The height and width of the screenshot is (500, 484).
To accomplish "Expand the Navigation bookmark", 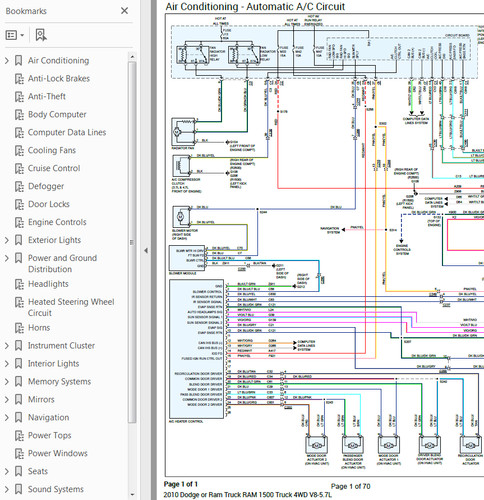I will [x=6, y=417].
